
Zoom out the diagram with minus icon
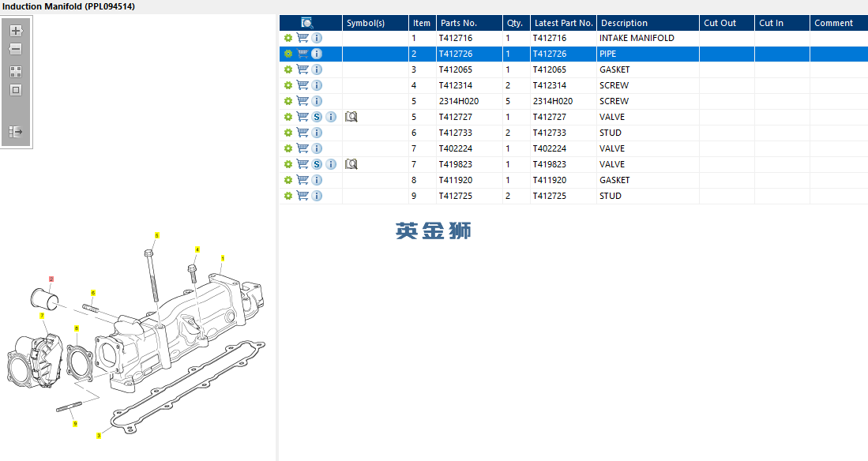pos(16,49)
